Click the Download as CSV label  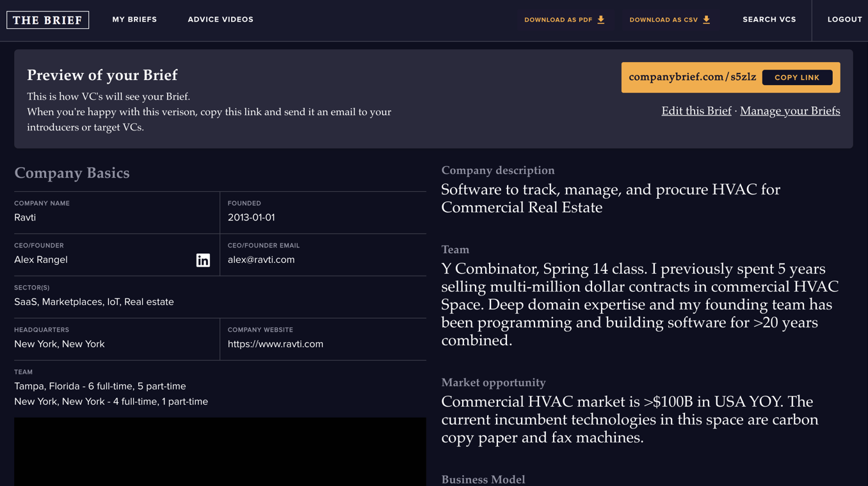tap(664, 20)
